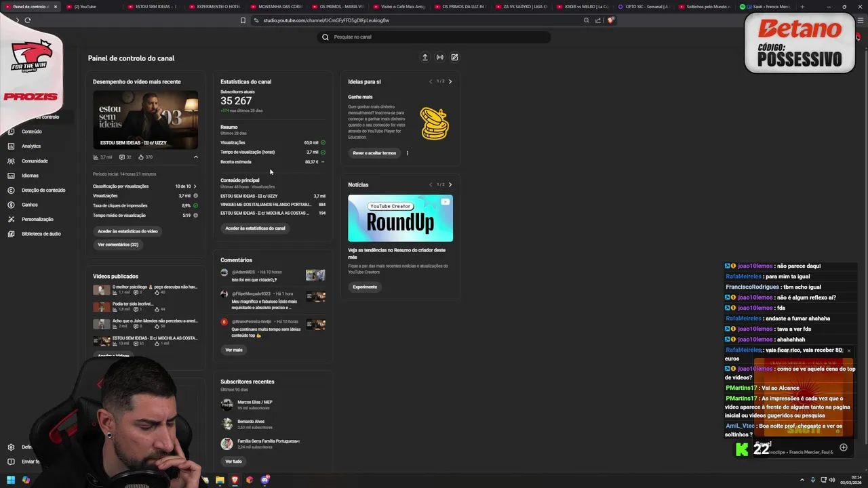Switch to the (2) YouTube tab

tap(92, 7)
